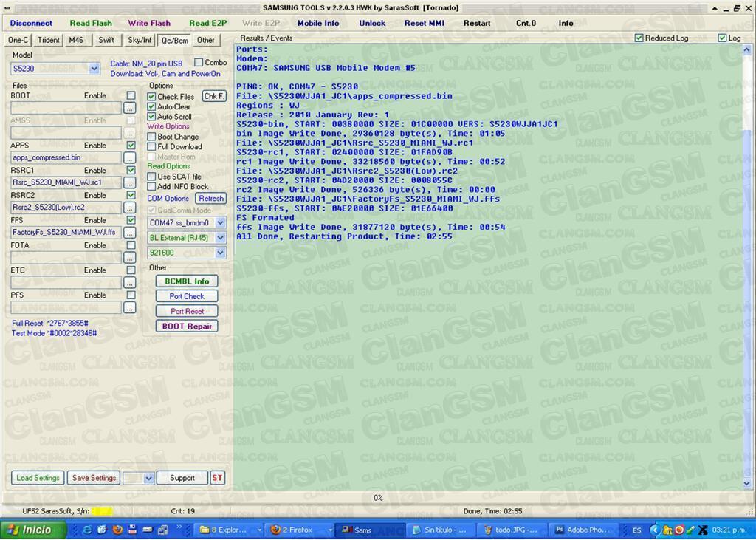Screen dimensions: 756x540
Task: Click the BOOT Repair button
Action: coord(187,327)
